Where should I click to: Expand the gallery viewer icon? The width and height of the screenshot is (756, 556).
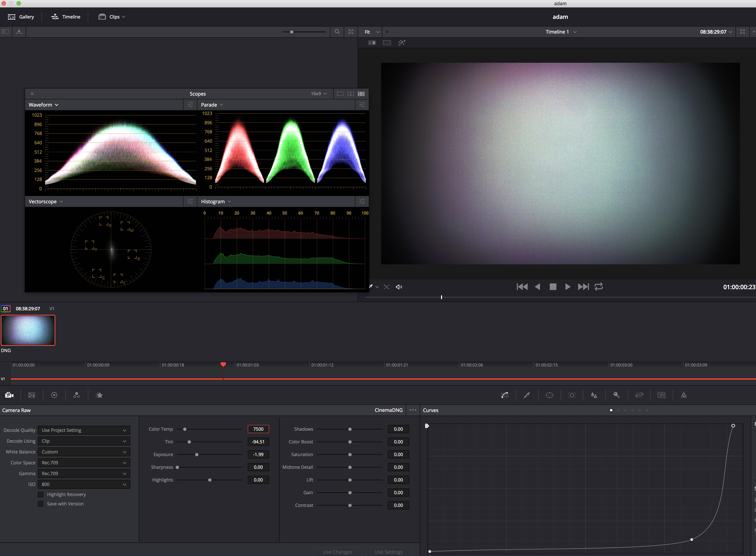[x=351, y=32]
